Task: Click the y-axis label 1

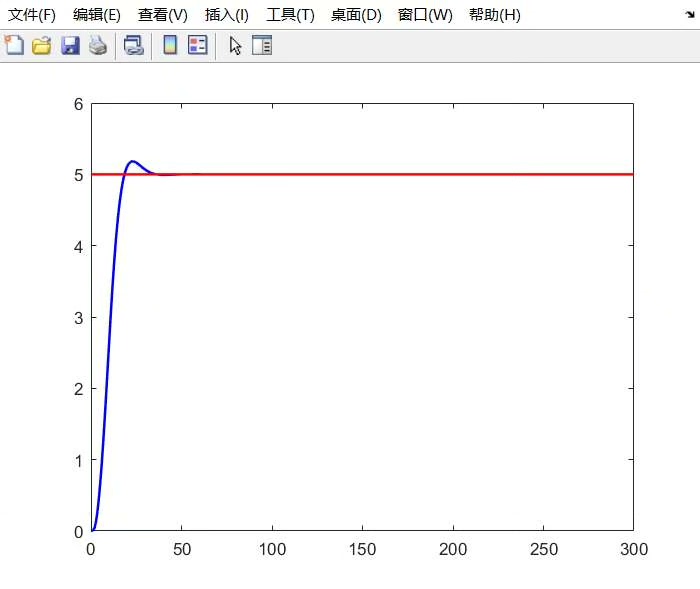Action: point(79,461)
